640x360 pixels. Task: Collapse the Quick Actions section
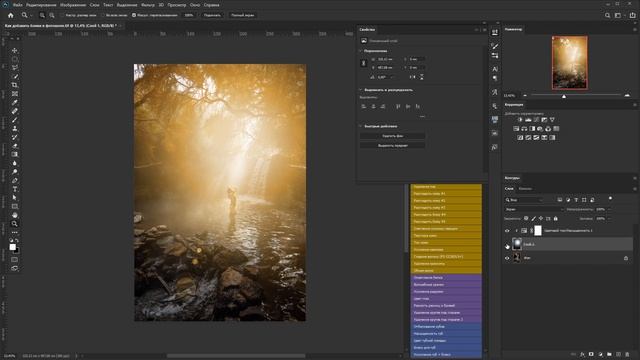pos(361,126)
